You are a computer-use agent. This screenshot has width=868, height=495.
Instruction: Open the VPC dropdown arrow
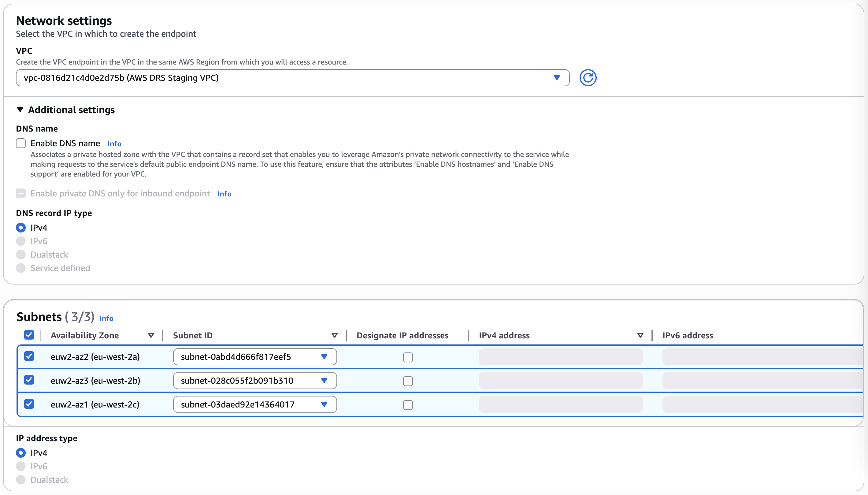tap(556, 77)
